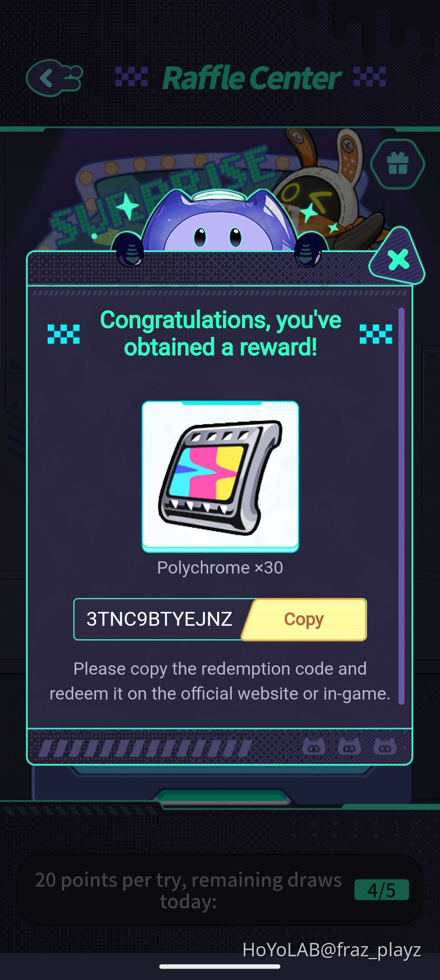Tap the last Bangboo face footer icon
This screenshot has height=980, width=440.
(x=385, y=746)
